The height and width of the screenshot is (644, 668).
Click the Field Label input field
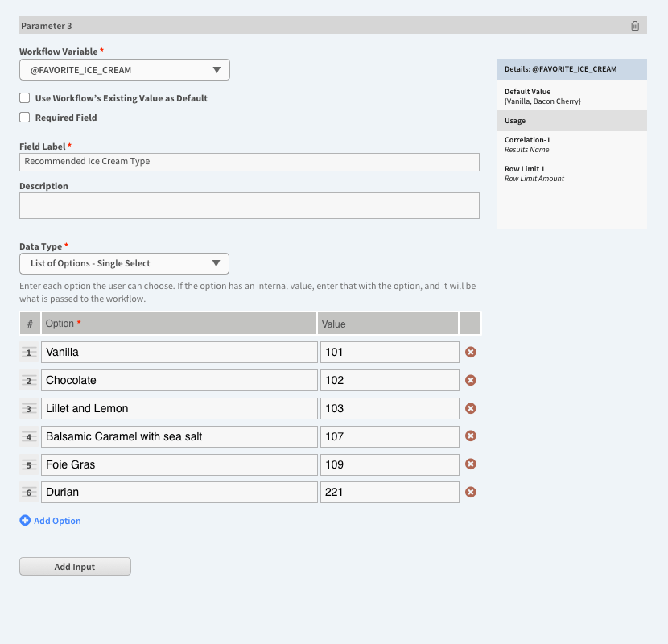point(249,162)
